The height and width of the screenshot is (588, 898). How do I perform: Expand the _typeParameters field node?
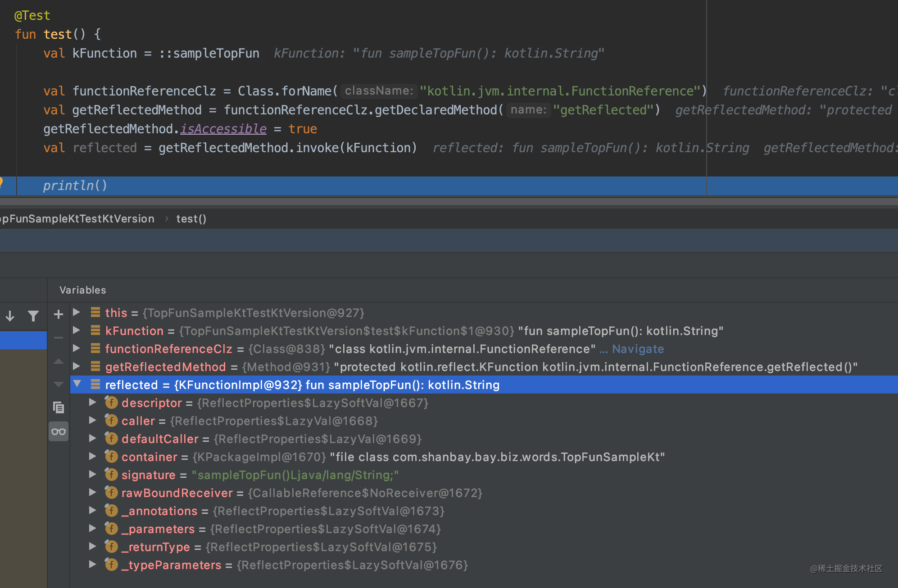pos(93,564)
